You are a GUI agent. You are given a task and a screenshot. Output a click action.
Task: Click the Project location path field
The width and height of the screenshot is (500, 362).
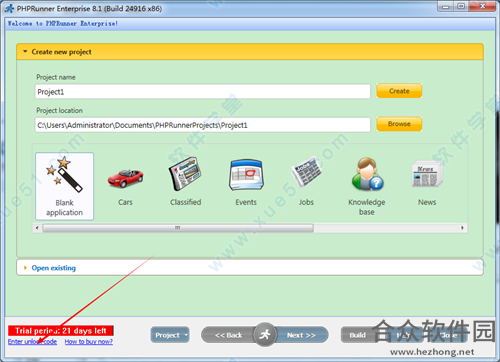[x=203, y=125]
